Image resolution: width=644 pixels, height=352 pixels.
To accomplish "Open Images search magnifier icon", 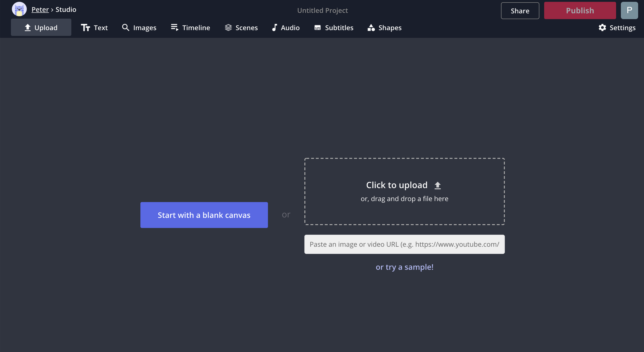I will pyautogui.click(x=125, y=27).
